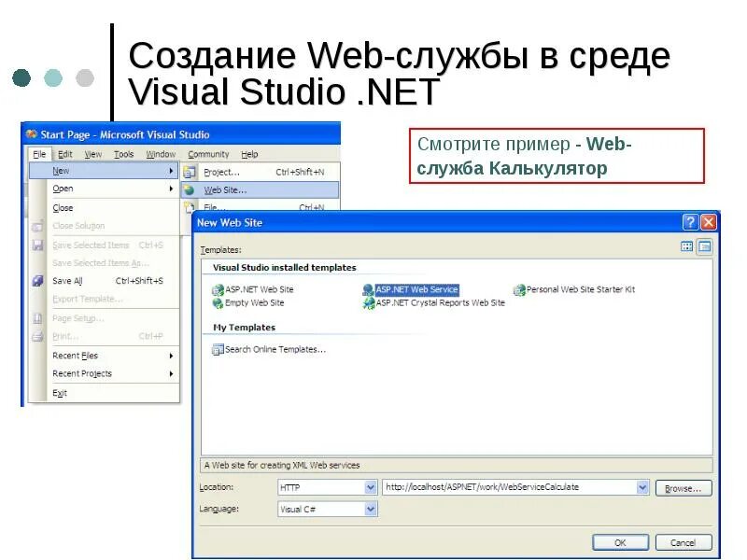
Task: Click the New submenu arrow
Action: coord(171,171)
